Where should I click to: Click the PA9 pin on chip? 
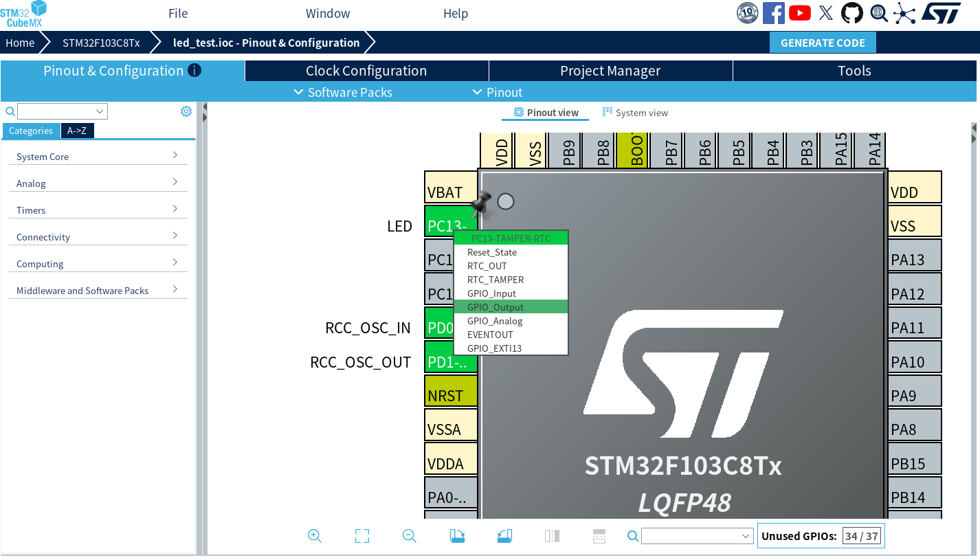(x=915, y=390)
